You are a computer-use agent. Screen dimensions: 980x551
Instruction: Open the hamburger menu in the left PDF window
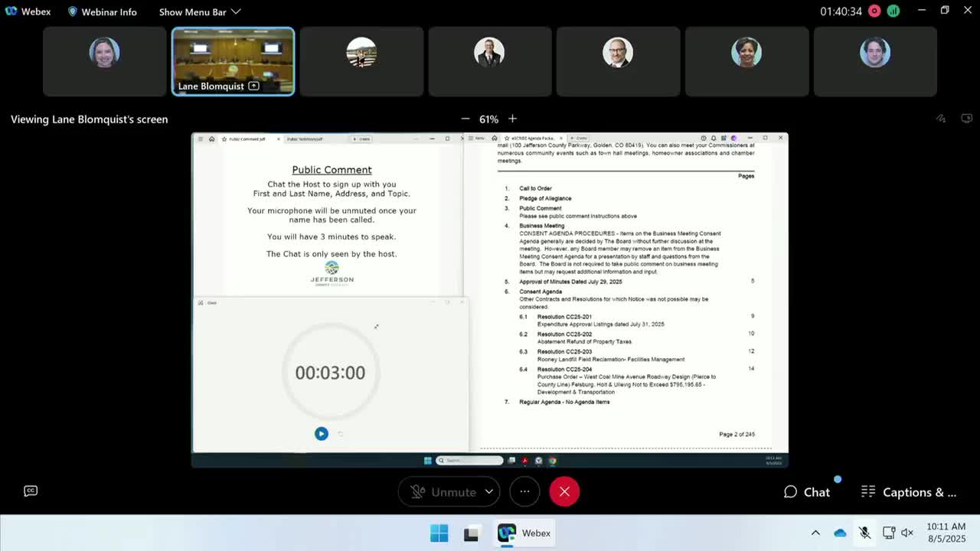(x=201, y=139)
